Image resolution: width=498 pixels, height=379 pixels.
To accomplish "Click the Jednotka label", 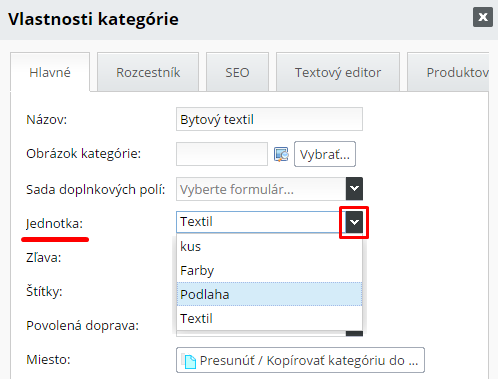I will pyautogui.click(x=54, y=224).
